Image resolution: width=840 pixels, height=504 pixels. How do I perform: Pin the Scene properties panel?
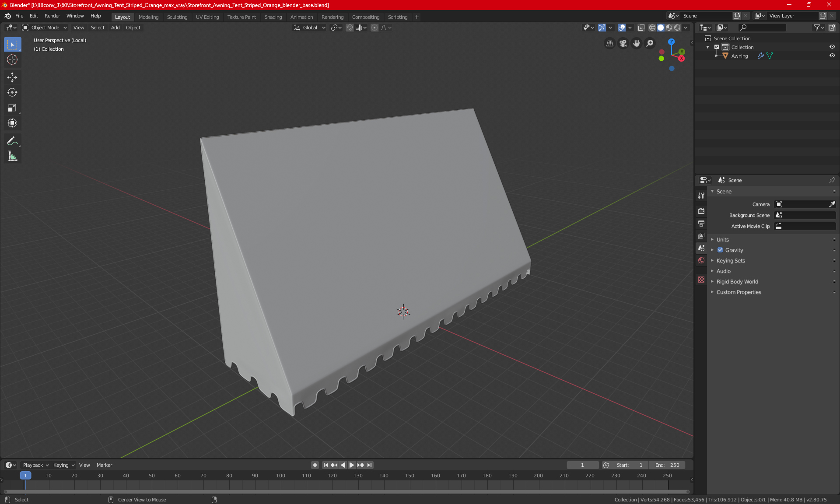pos(832,180)
